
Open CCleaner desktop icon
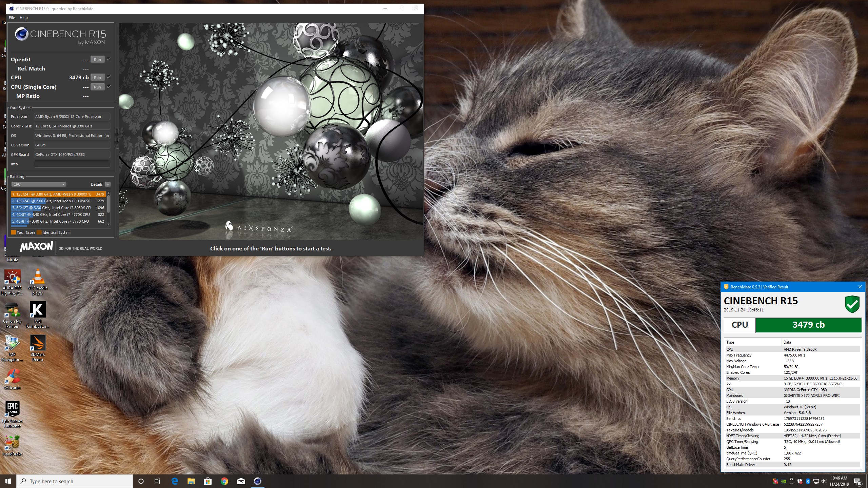13,380
